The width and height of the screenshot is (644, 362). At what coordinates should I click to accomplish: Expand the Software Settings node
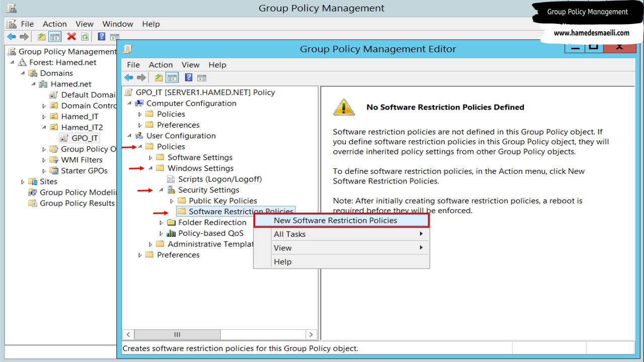(x=150, y=157)
